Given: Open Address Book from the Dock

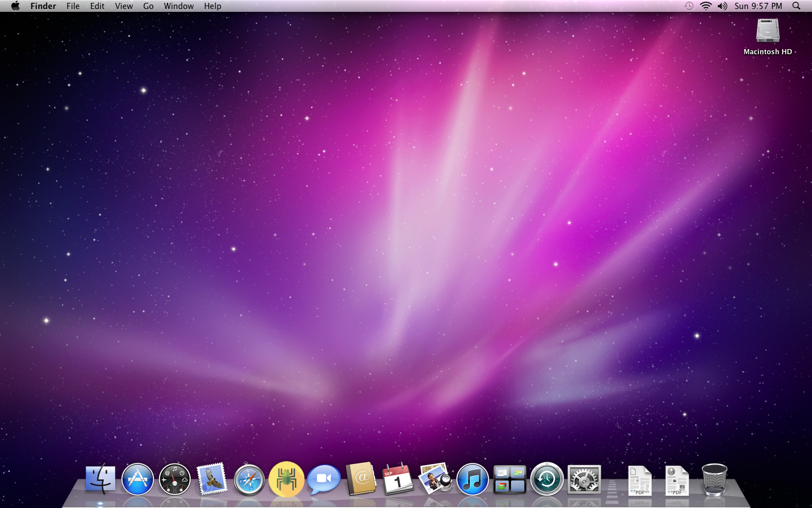Looking at the screenshot, I should pyautogui.click(x=361, y=479).
